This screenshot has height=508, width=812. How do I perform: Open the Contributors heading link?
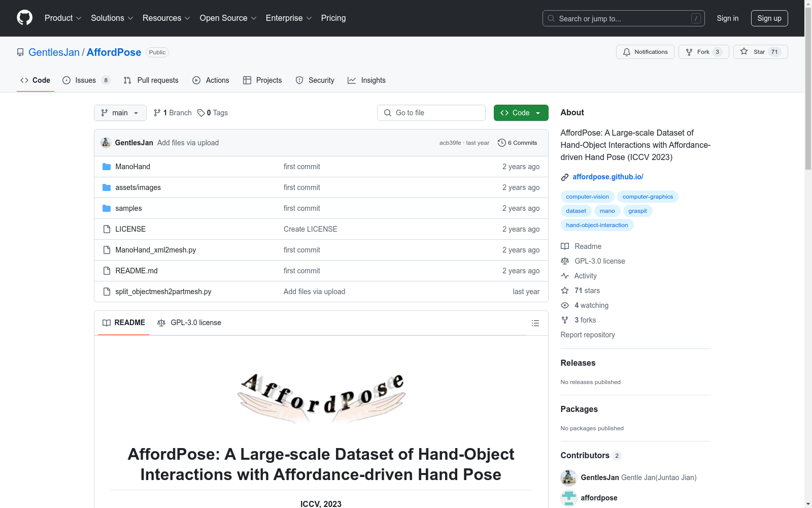[591, 455]
